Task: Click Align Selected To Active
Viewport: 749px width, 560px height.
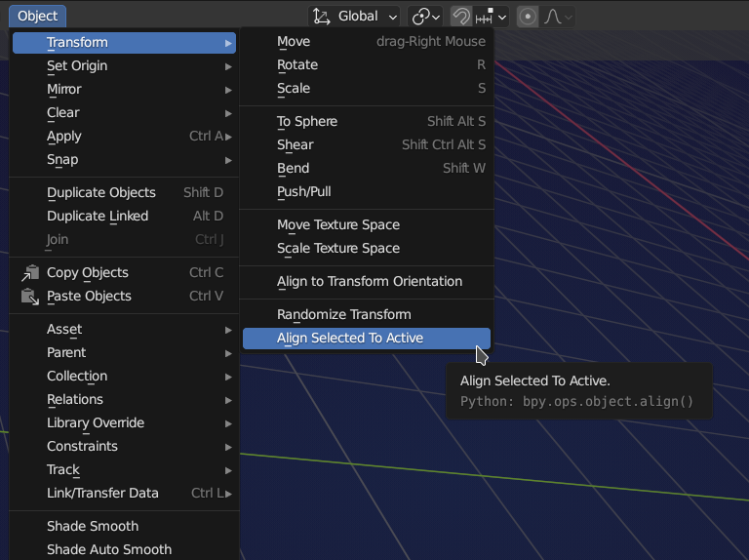Action: [x=367, y=339]
